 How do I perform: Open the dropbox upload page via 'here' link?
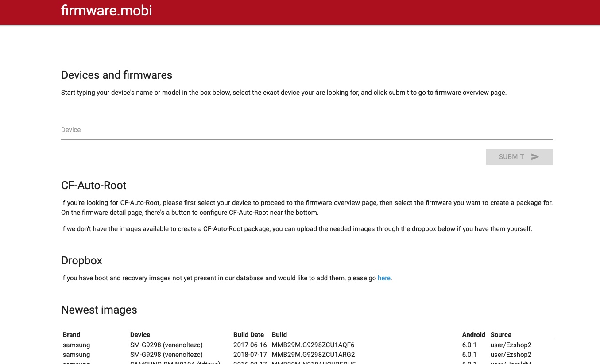pyautogui.click(x=384, y=278)
